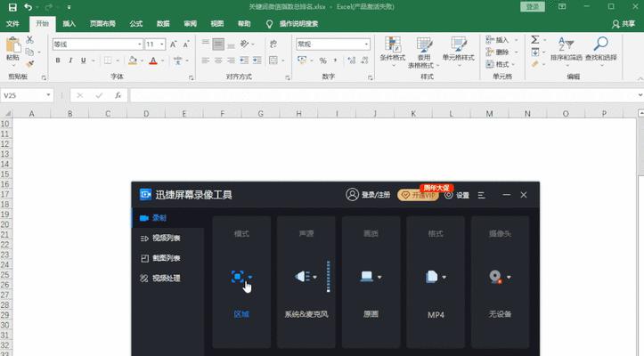Viewport: 644px width, 356px height.
Task: Decrease font size with smaller A
Action: pyautogui.click(x=186, y=44)
